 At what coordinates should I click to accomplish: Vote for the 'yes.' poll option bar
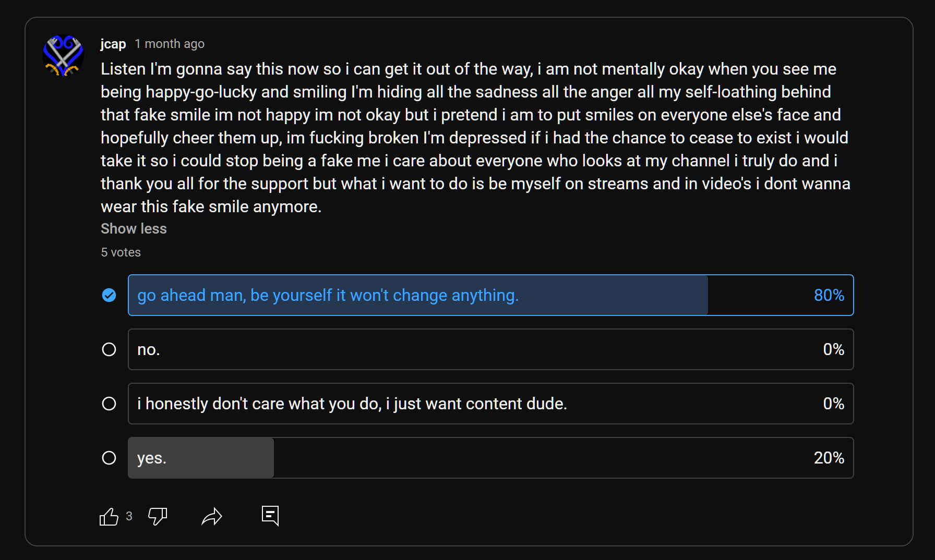click(x=490, y=458)
